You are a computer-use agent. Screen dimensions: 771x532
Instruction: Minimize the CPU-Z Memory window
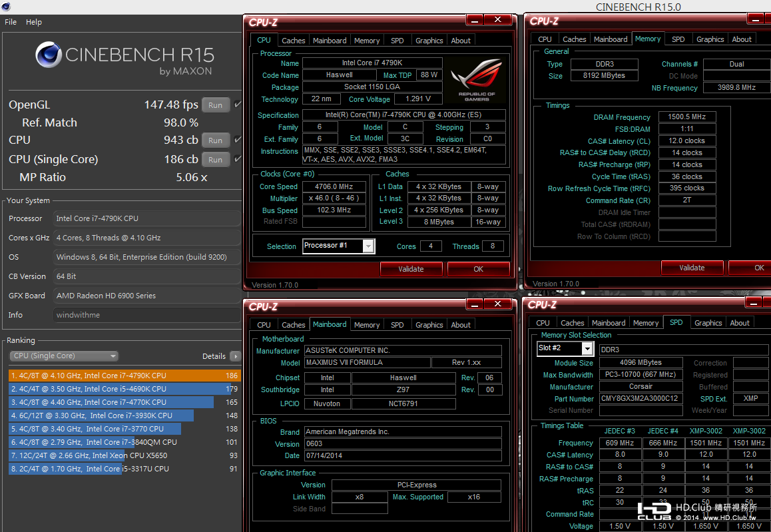click(x=755, y=19)
